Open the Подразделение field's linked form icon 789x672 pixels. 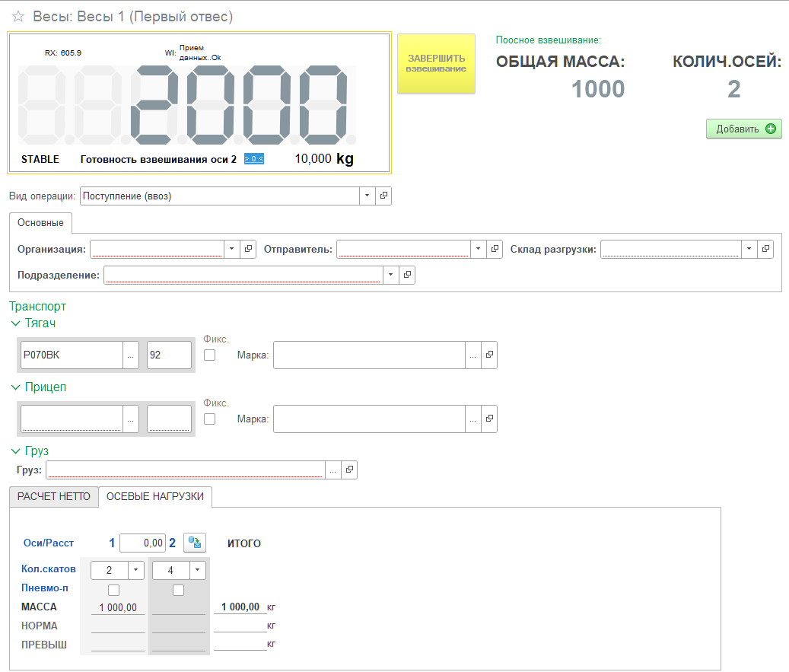(407, 275)
